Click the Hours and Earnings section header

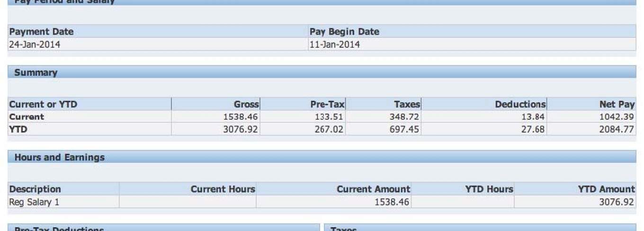coord(59,157)
